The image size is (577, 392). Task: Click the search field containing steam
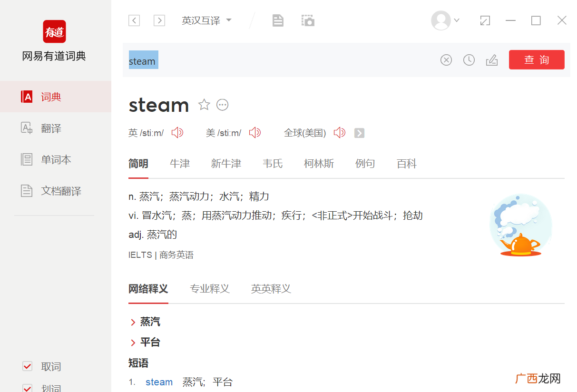[x=281, y=60]
